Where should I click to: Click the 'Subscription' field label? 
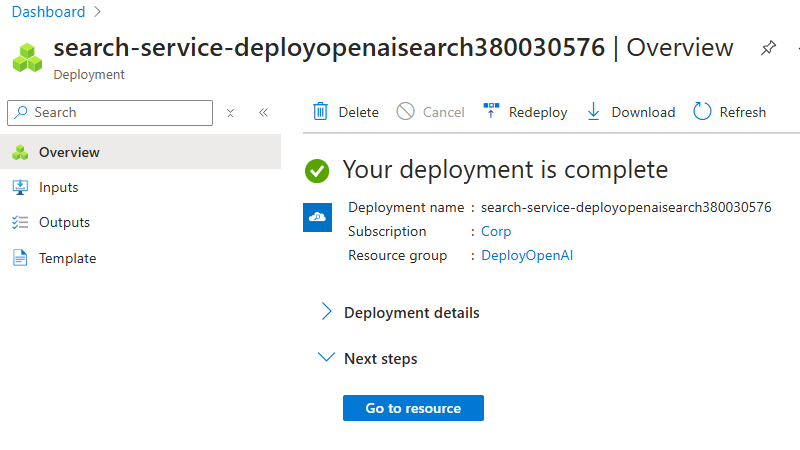coord(387,232)
